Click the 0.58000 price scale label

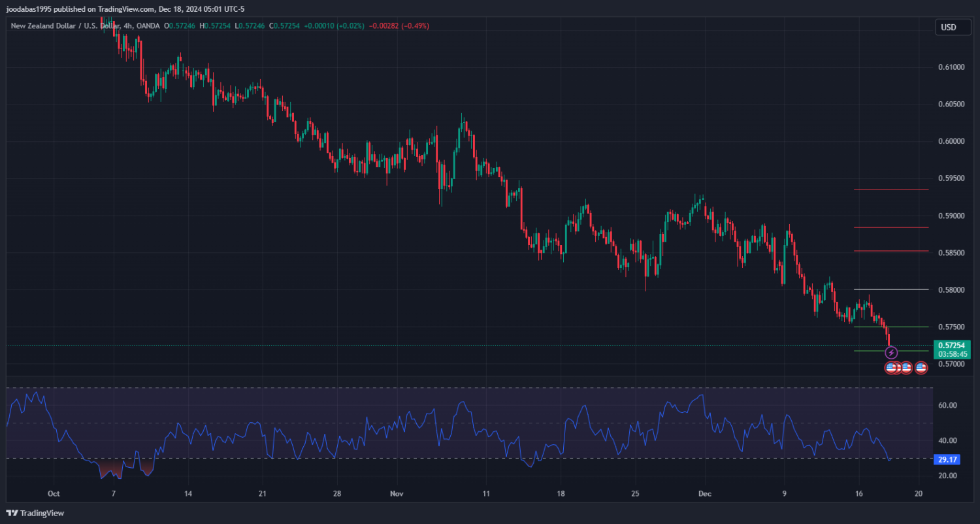[x=951, y=290]
